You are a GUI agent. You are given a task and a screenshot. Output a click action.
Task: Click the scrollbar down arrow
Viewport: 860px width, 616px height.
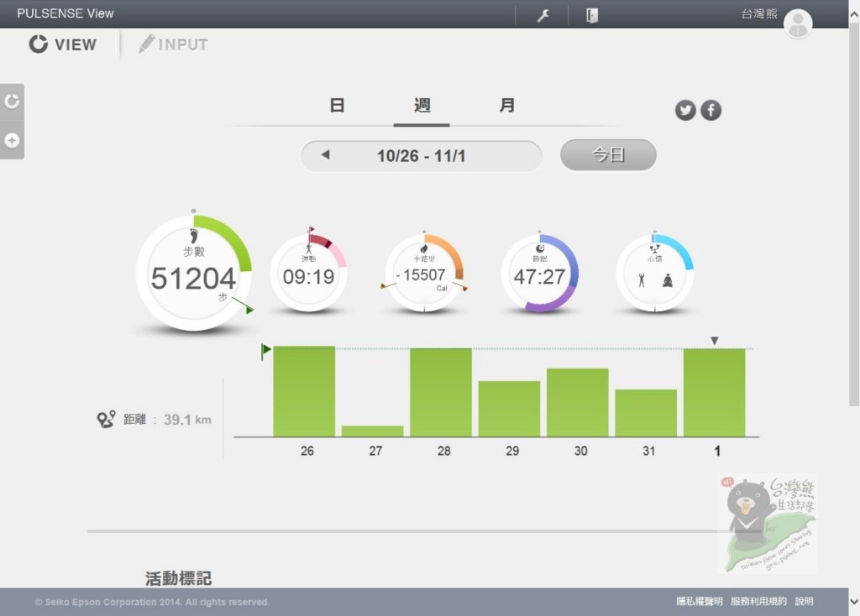coord(854,602)
